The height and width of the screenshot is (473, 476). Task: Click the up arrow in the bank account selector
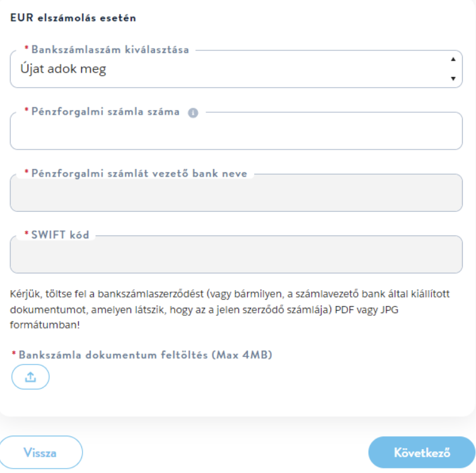pos(453,59)
